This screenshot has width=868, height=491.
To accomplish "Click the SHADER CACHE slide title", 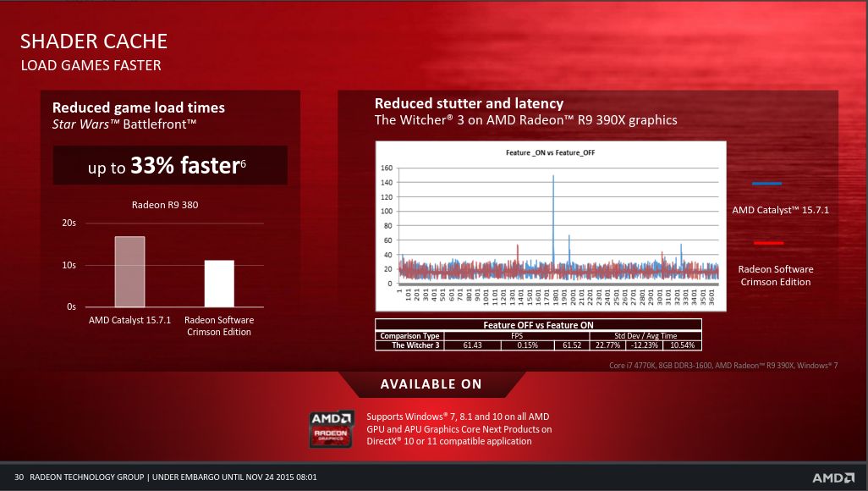I will click(x=94, y=41).
